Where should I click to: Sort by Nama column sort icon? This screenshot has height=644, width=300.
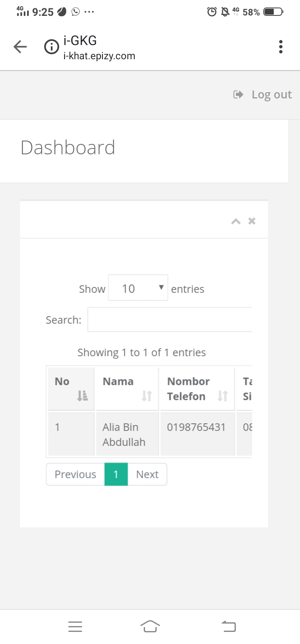click(x=147, y=396)
